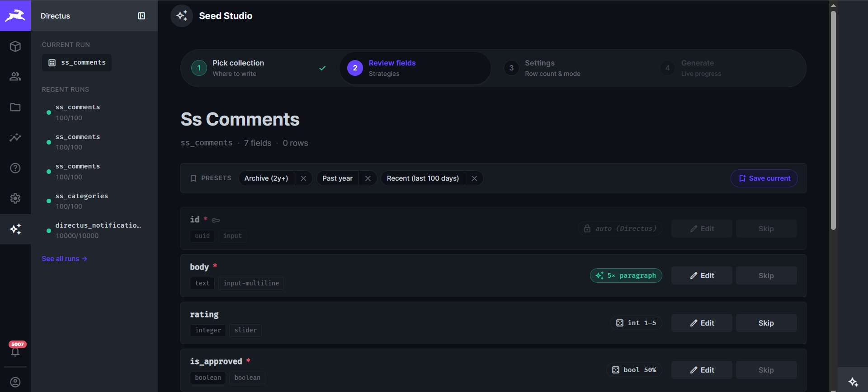Skip the id field
This screenshot has height=392, width=868.
pos(766,229)
